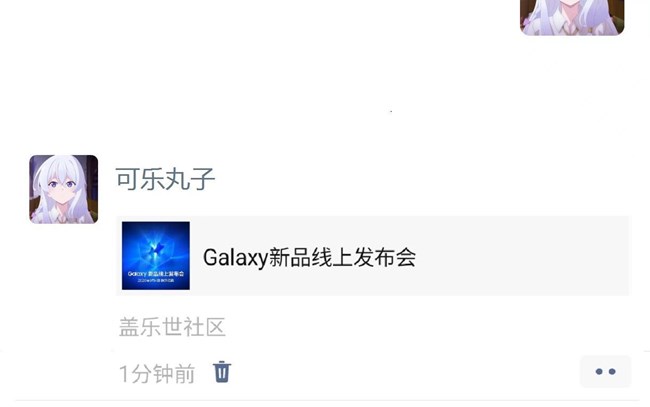Tap the right dot of the comment/like button
The image size is (650, 407).
click(x=612, y=371)
